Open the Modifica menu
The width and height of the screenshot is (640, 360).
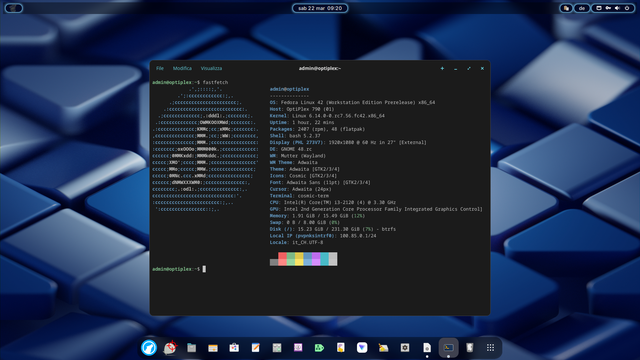pos(182,68)
